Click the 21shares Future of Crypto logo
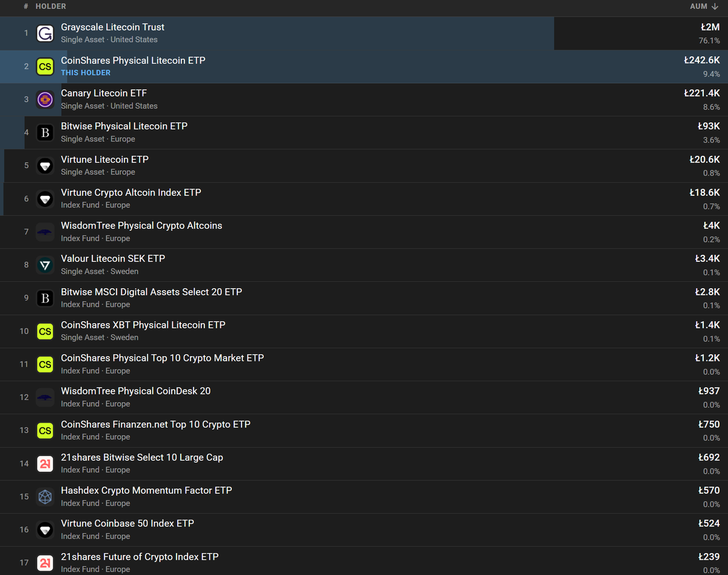Viewport: 728px width, 575px height. [45, 563]
